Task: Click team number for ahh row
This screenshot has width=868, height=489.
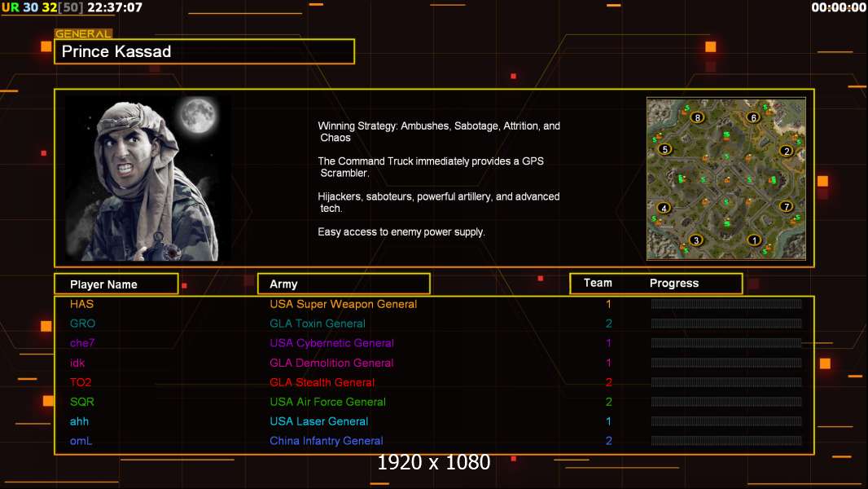Action: click(x=608, y=421)
